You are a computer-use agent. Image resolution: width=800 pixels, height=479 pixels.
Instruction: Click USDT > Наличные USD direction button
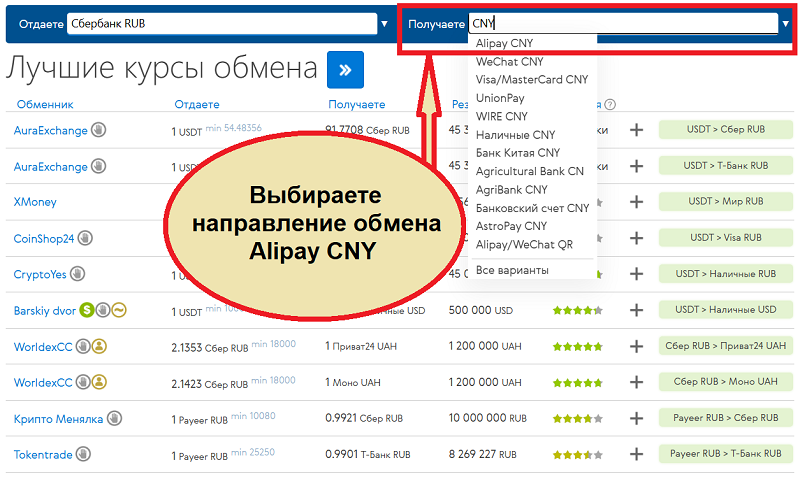point(726,310)
